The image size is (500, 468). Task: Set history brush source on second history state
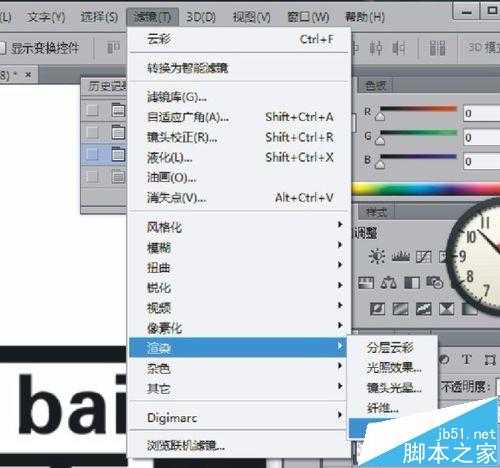coord(92,132)
